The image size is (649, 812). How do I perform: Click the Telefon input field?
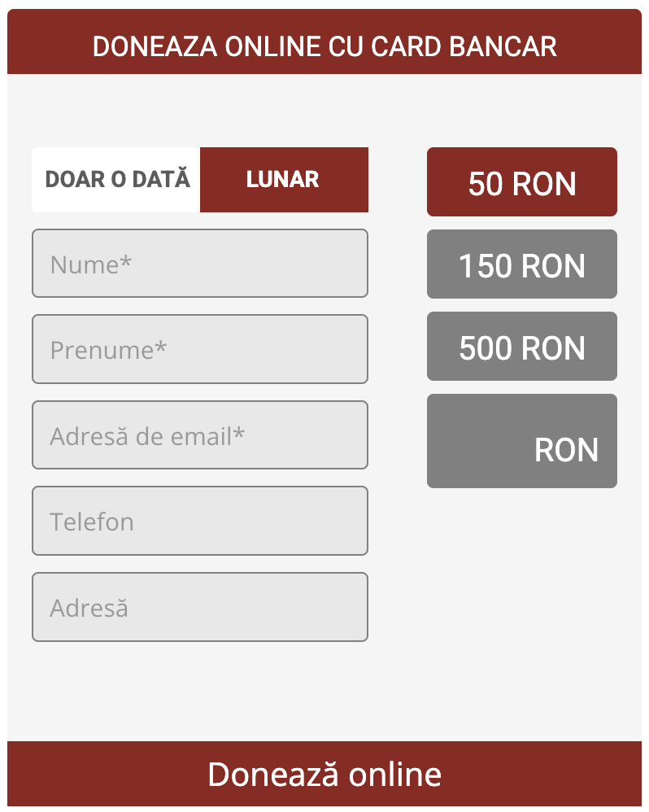(199, 521)
